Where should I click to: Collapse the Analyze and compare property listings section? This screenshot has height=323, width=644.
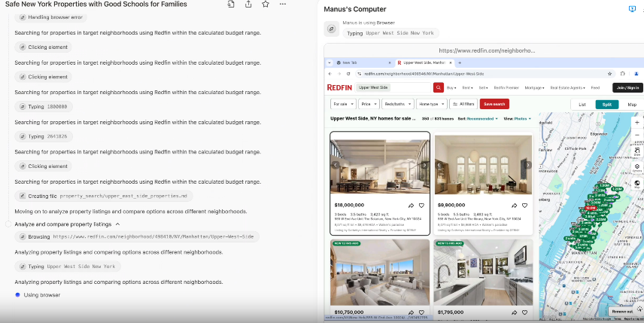coord(118,224)
